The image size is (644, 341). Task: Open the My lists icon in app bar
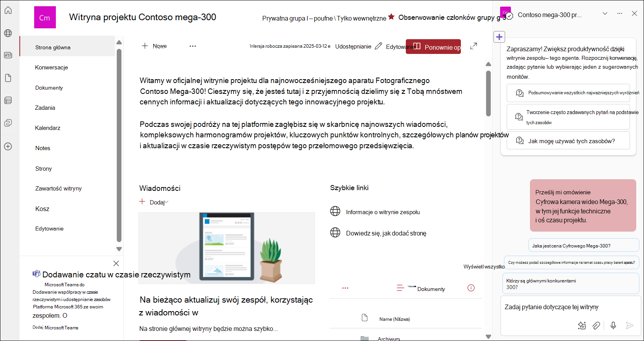click(x=8, y=100)
